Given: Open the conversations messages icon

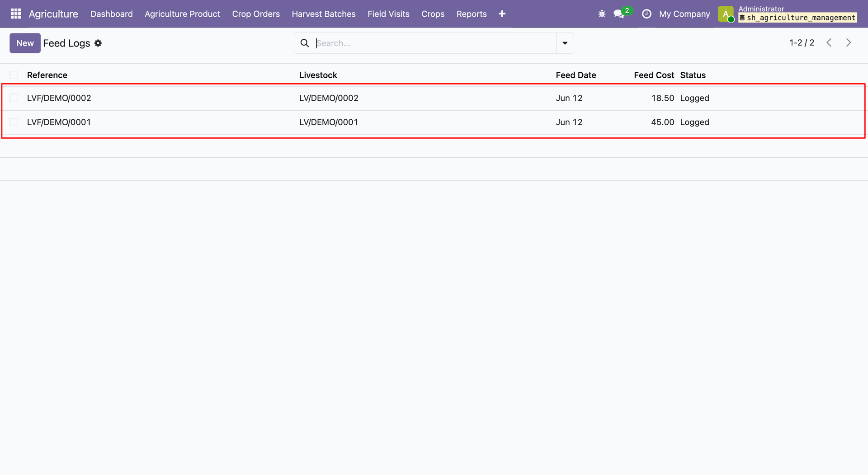Looking at the screenshot, I should 619,14.
